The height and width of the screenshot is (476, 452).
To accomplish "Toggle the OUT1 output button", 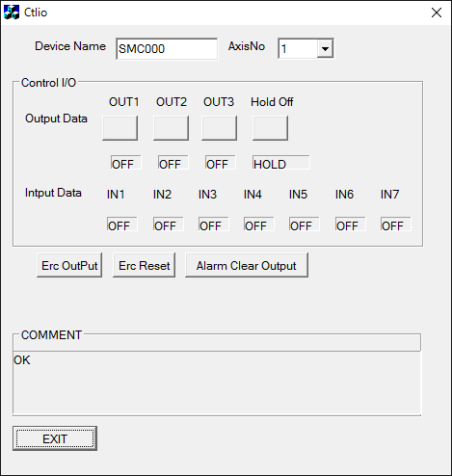I will click(x=120, y=128).
